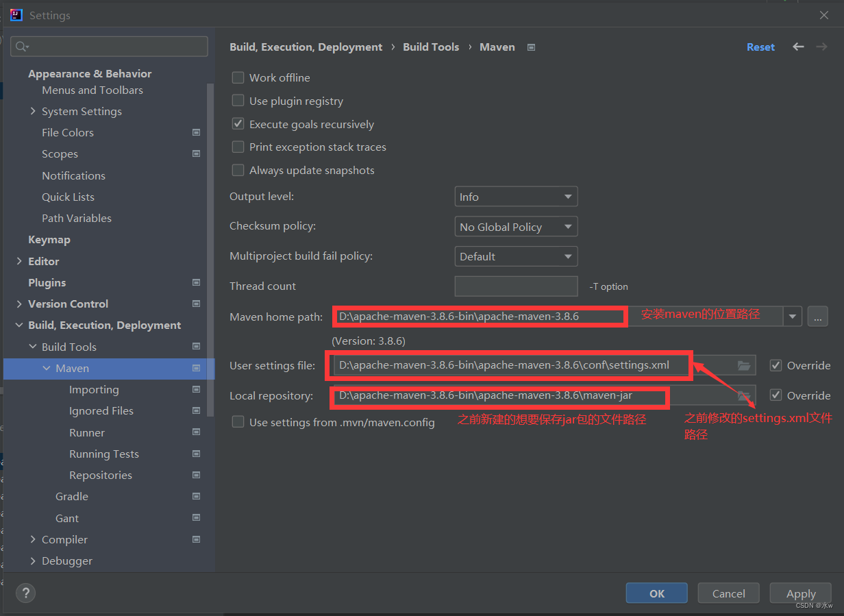Click the Maven home path browse button
844x616 pixels.
tap(817, 317)
